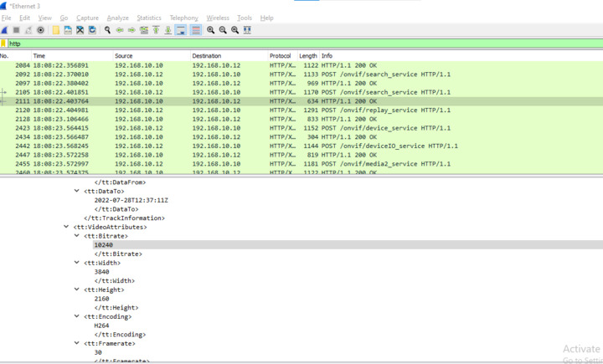Click the Zoom in toolbar icon

(210, 30)
